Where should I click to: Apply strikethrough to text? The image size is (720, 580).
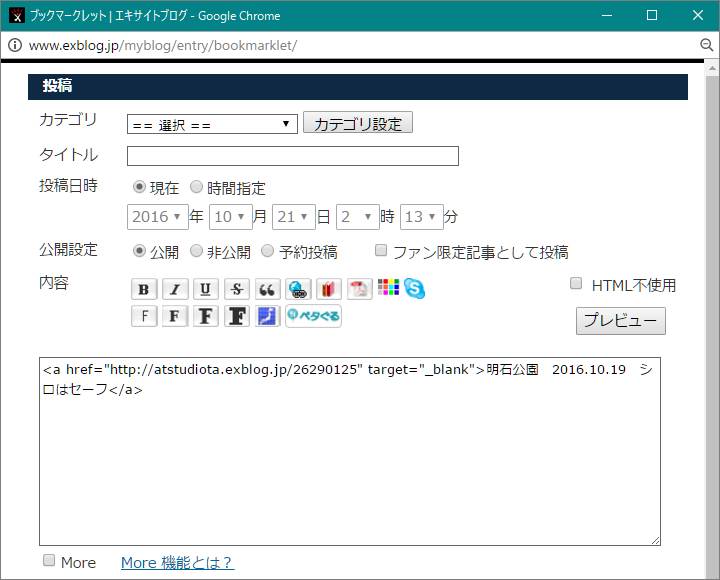click(237, 289)
